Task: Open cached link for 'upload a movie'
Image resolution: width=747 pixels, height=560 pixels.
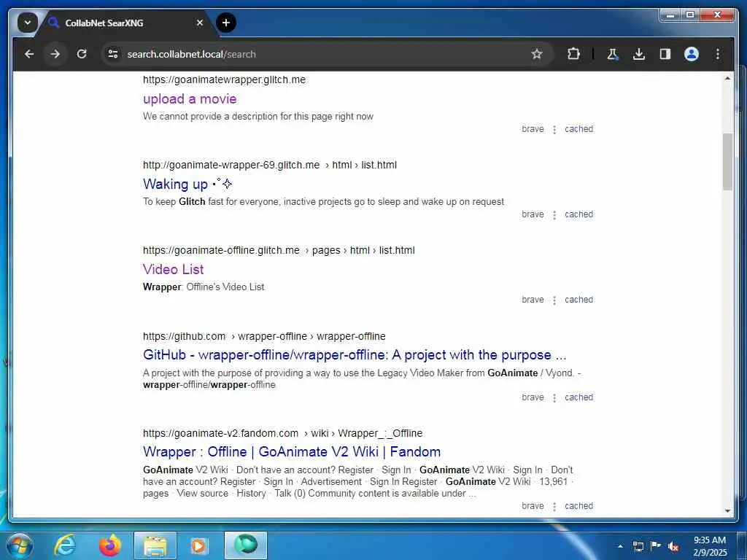Action: 578,129
